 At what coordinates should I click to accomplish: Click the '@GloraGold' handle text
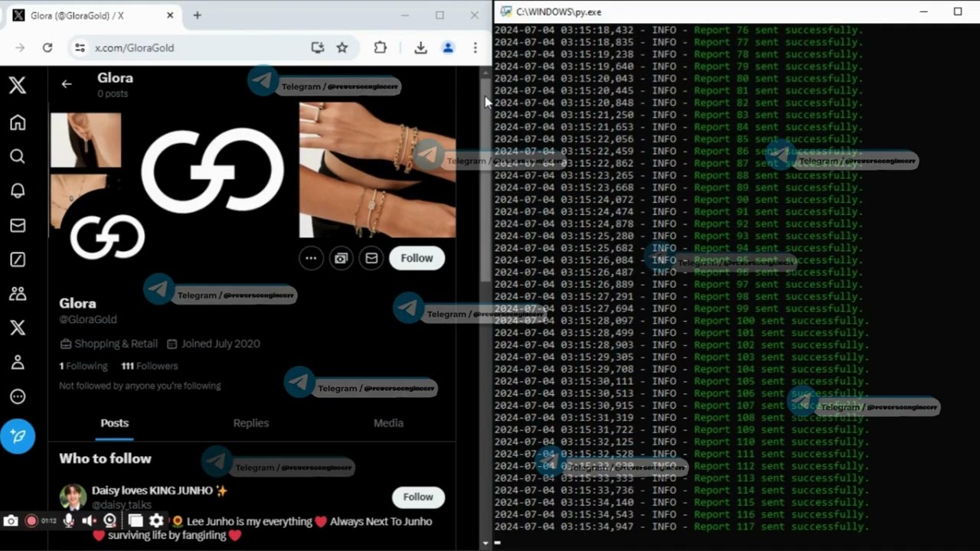click(x=88, y=319)
